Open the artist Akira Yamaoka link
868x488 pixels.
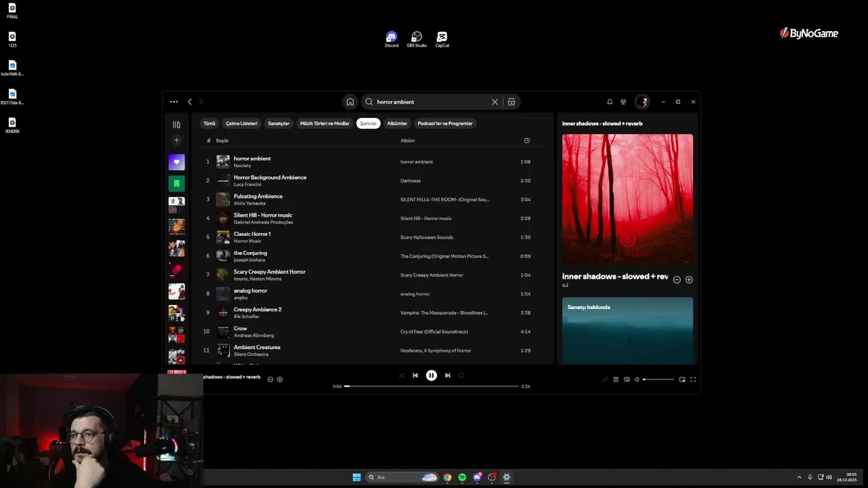tap(250, 203)
